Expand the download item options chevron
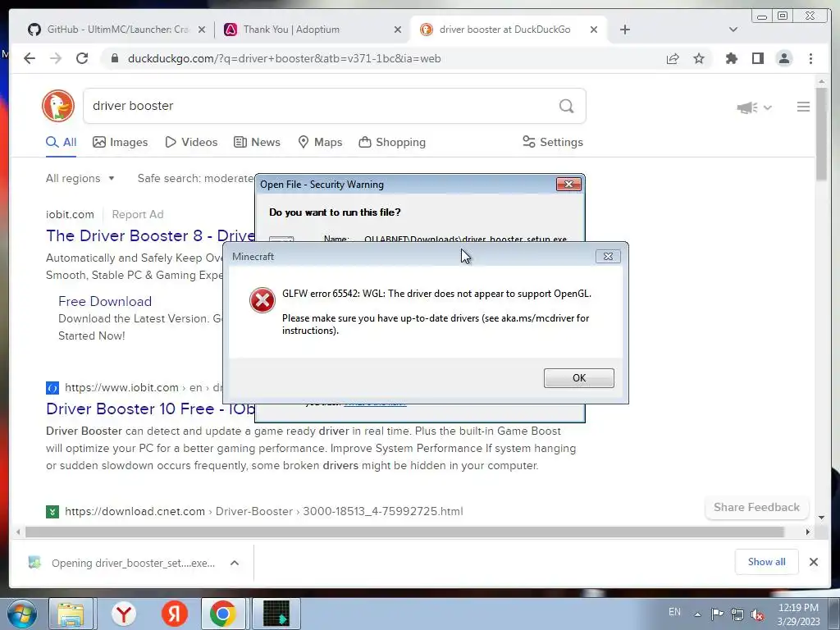Image resolution: width=840 pixels, height=630 pixels. (234, 563)
